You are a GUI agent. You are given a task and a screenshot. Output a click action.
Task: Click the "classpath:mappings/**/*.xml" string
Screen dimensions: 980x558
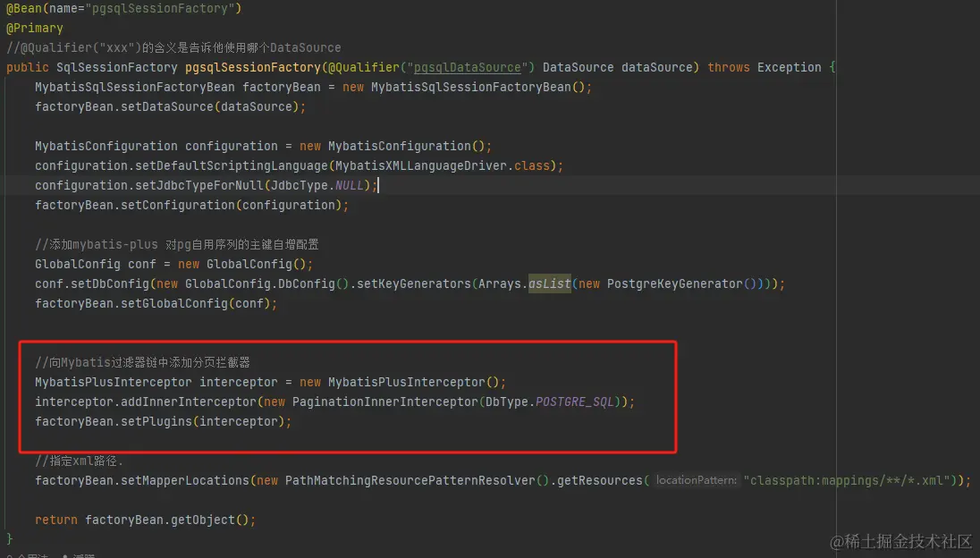(x=847, y=480)
